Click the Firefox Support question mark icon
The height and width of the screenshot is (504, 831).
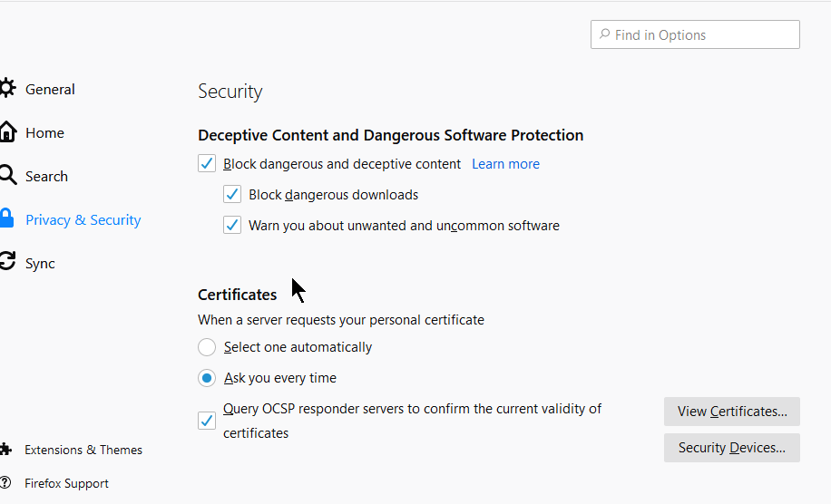click(x=6, y=482)
